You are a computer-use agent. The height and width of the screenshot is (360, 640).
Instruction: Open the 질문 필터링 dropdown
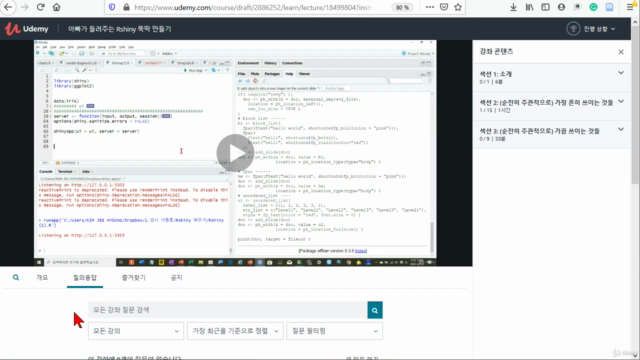coord(335,331)
